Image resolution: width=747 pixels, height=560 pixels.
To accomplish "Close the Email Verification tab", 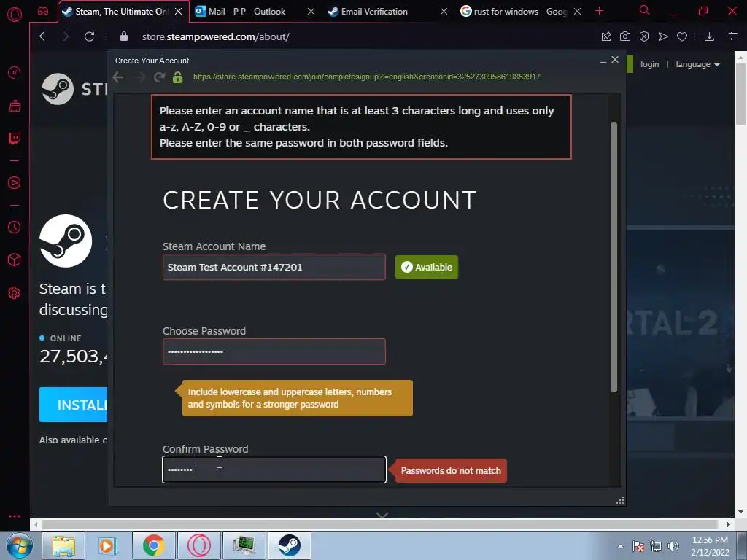I will 444,12.
